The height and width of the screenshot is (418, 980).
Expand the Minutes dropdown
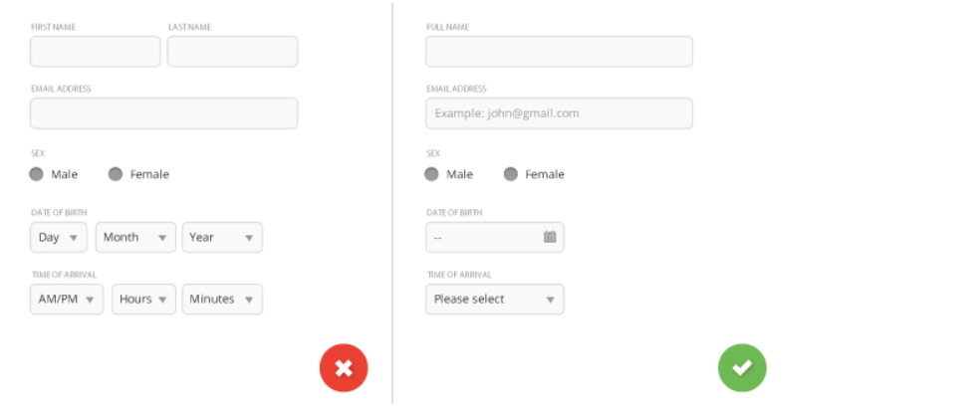[x=222, y=300]
